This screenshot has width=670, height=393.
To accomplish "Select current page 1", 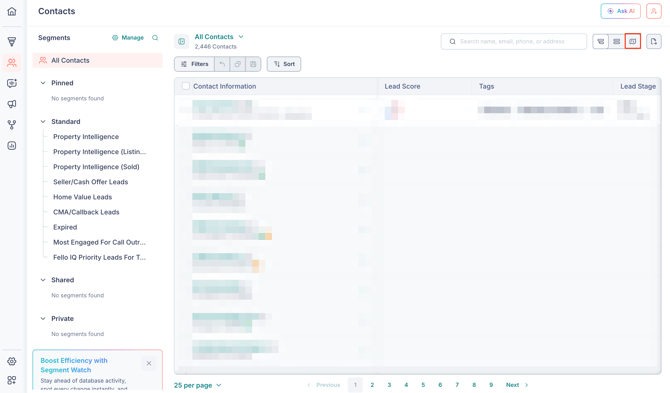I will coord(355,385).
